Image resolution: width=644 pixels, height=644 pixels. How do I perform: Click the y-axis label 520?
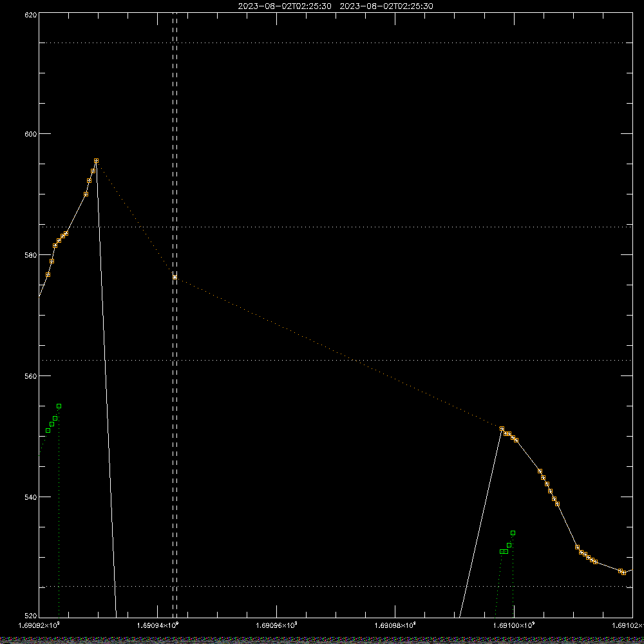pyautogui.click(x=31, y=616)
